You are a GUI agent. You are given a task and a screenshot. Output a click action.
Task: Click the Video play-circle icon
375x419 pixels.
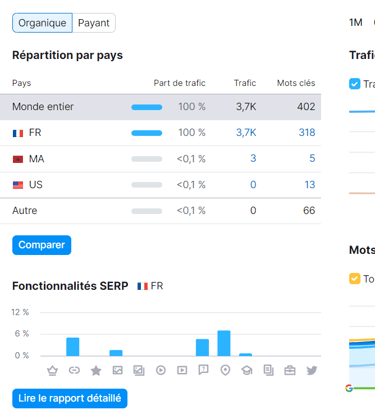(x=161, y=370)
